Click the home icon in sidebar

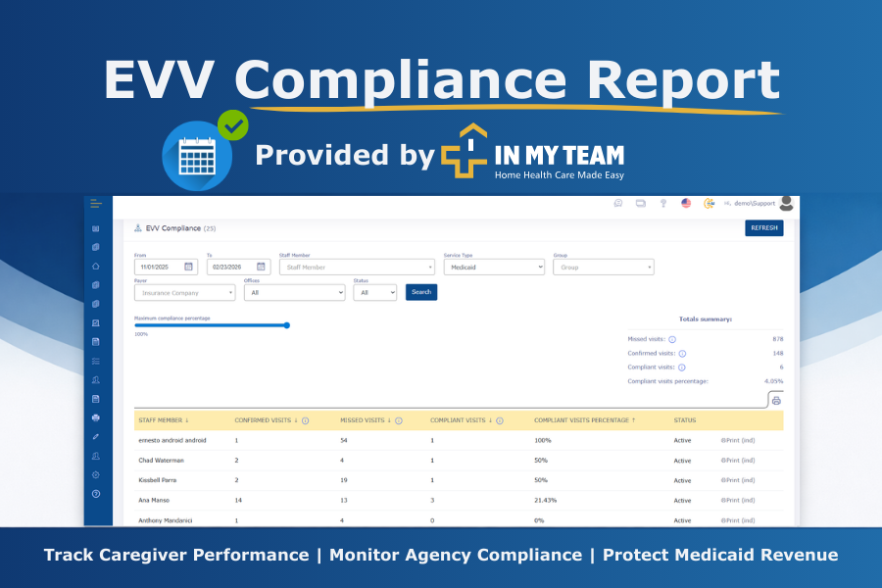[95, 266]
